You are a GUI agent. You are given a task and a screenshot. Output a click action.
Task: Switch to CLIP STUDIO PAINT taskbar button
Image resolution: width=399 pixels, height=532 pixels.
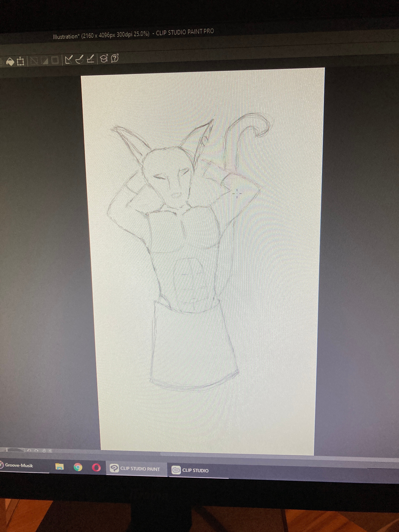pos(137,469)
